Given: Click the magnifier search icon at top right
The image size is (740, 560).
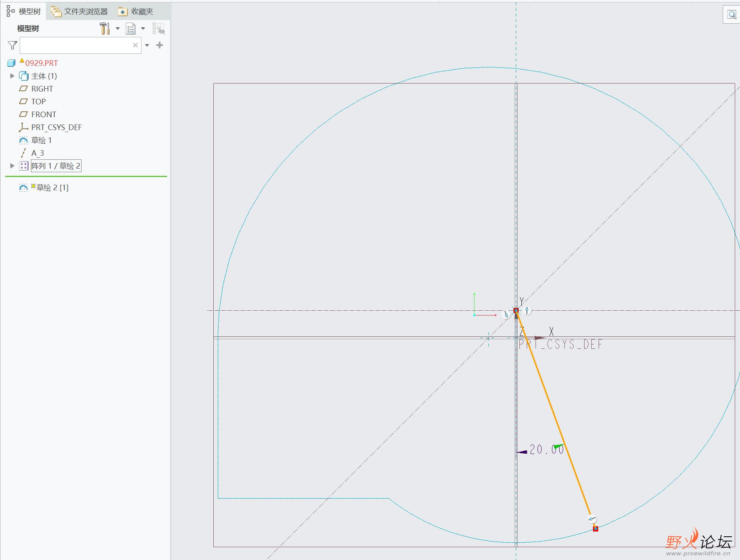Looking at the screenshot, I should pyautogui.click(x=732, y=15).
